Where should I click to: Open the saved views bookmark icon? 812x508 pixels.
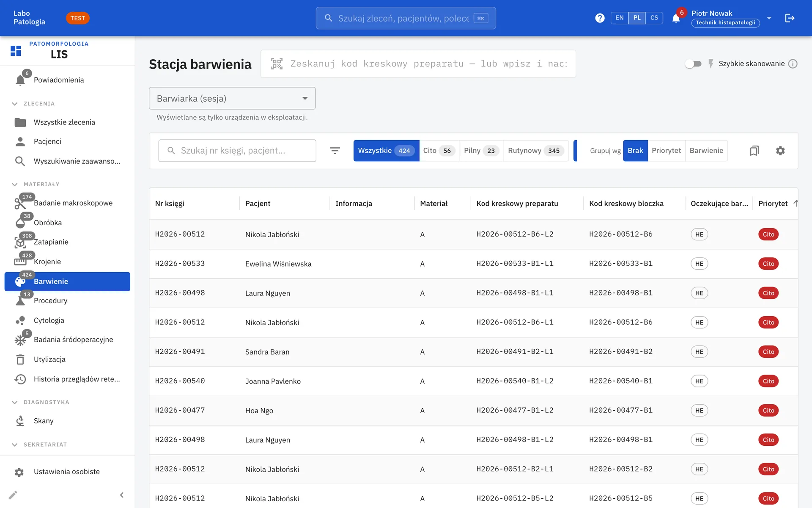click(x=754, y=151)
